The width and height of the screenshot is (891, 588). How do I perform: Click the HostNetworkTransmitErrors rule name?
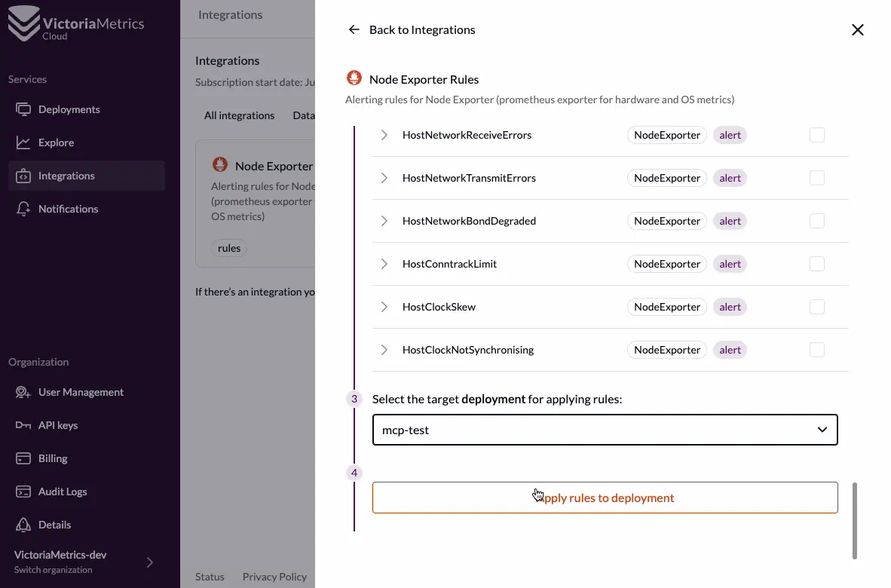(x=469, y=178)
